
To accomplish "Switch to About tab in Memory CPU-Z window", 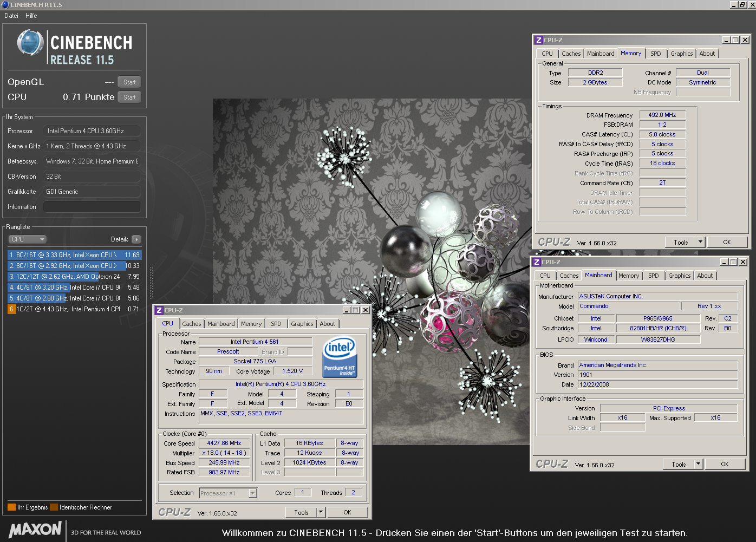I will click(707, 54).
